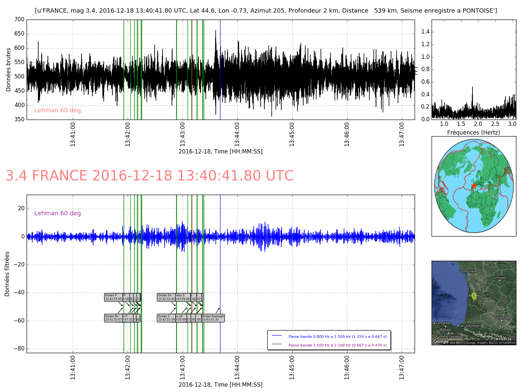
Task: Select the Ondes Pn 13:41:55.67 annotation box
Action: coord(113,318)
